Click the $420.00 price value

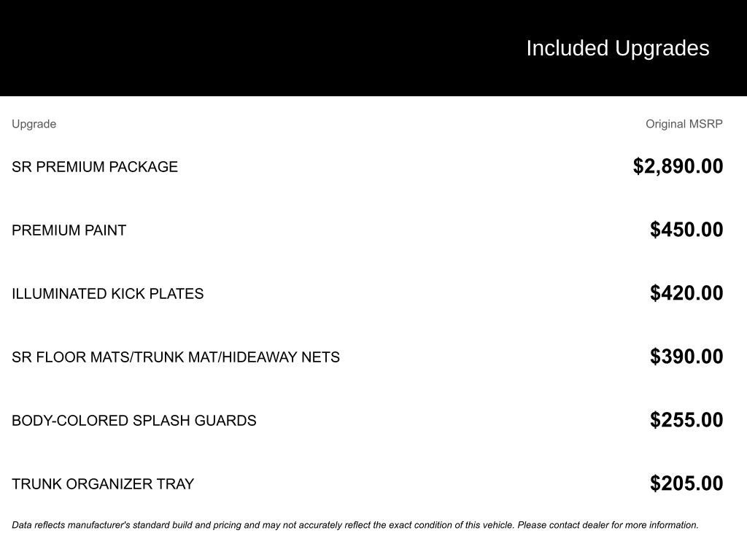pyautogui.click(x=686, y=293)
